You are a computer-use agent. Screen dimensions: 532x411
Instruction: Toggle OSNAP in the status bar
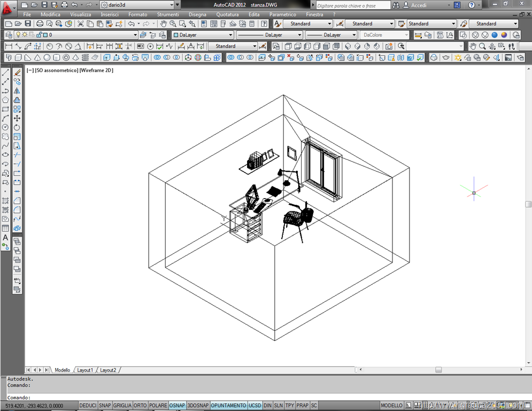177,406
